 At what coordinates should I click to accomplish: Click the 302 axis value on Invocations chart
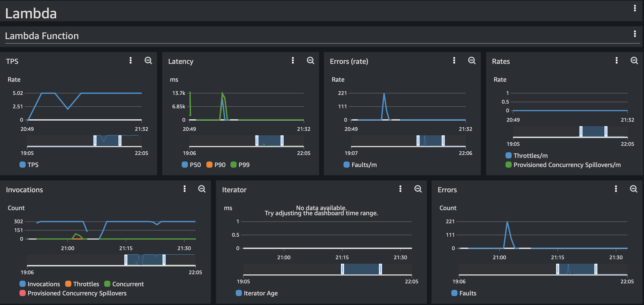tap(19, 221)
